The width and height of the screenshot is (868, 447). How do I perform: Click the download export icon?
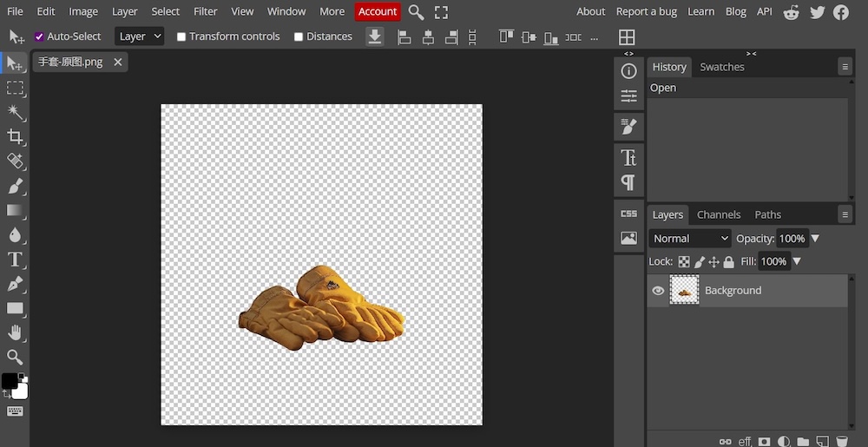click(x=374, y=36)
